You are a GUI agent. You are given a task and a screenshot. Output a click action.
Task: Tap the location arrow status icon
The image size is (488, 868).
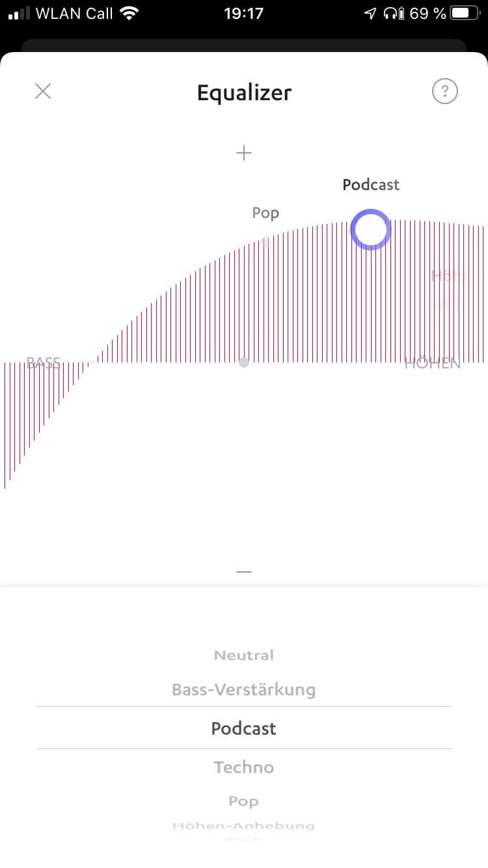coord(370,13)
